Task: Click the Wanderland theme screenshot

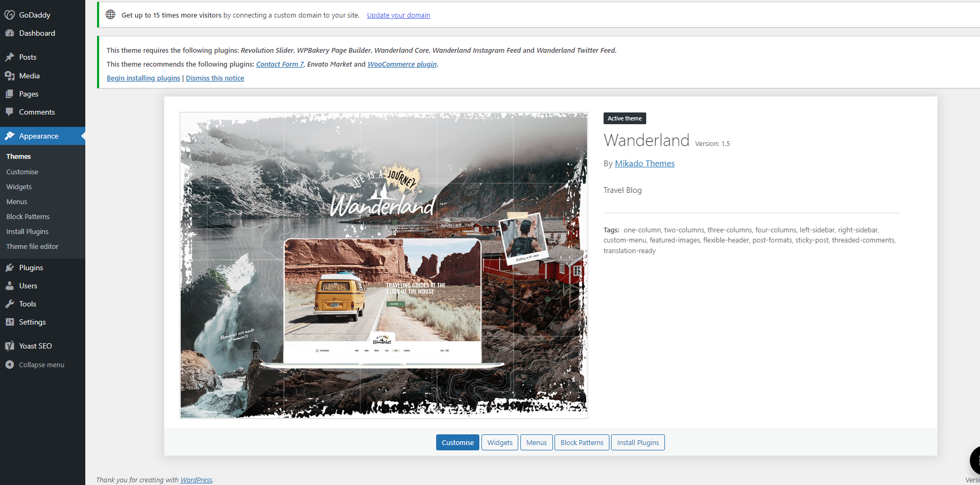Action: pyautogui.click(x=384, y=265)
